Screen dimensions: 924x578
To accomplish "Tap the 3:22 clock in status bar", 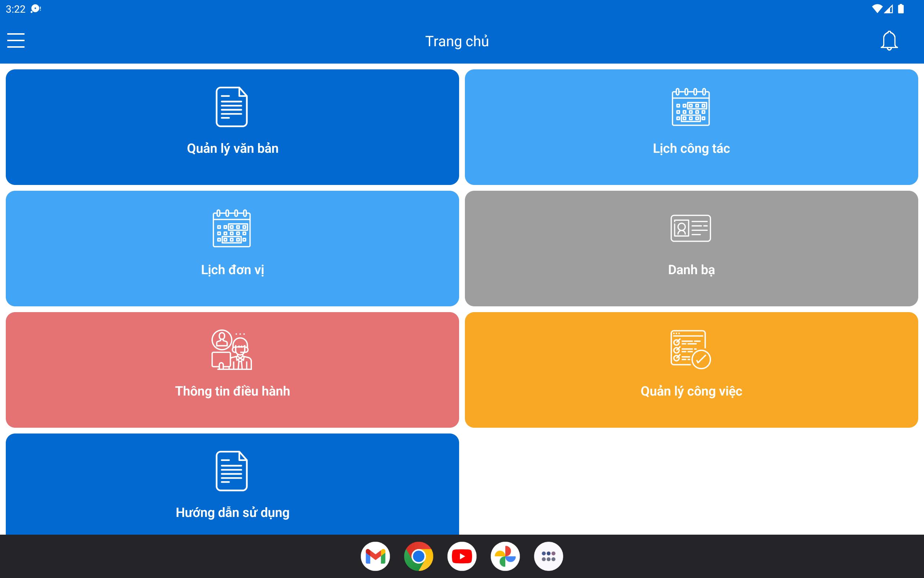I will (x=15, y=9).
